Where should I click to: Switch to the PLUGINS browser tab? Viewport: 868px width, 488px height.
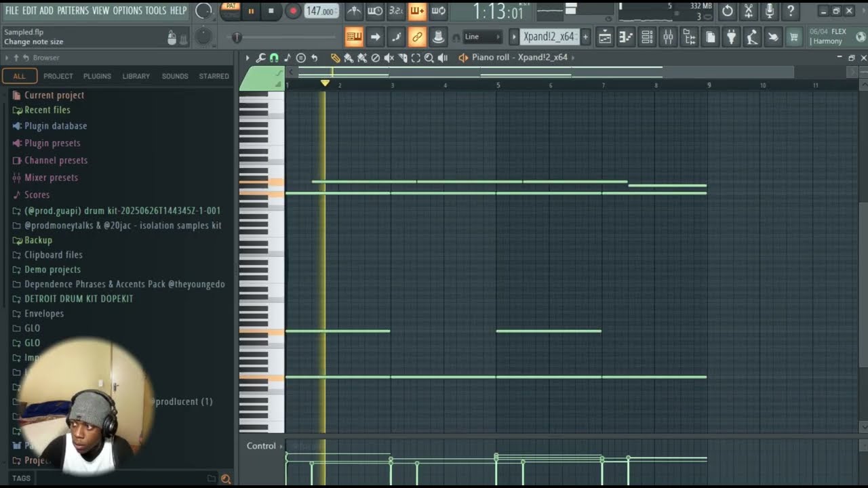[x=97, y=76]
